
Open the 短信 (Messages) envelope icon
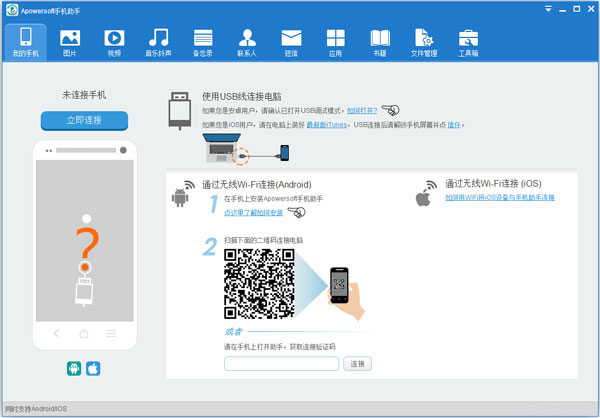[291, 38]
